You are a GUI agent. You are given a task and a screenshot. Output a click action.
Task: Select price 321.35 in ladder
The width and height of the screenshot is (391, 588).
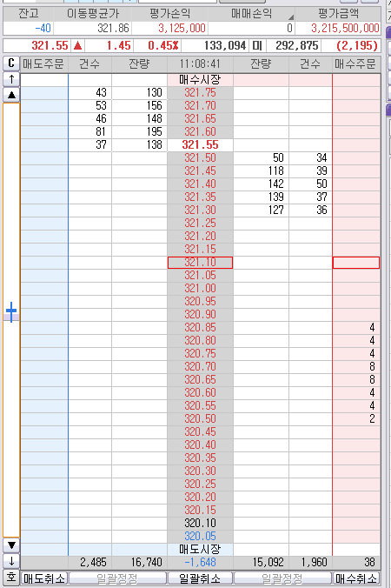tap(200, 197)
